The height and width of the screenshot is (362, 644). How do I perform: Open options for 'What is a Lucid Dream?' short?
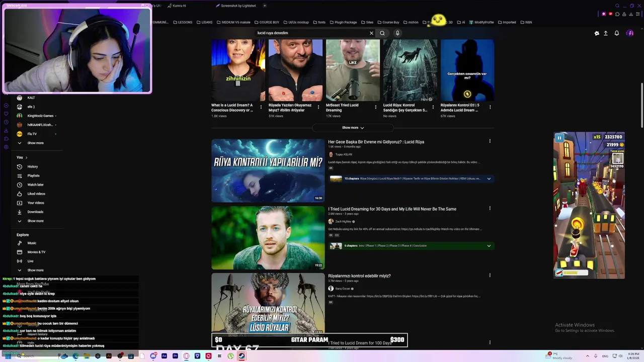click(261, 107)
